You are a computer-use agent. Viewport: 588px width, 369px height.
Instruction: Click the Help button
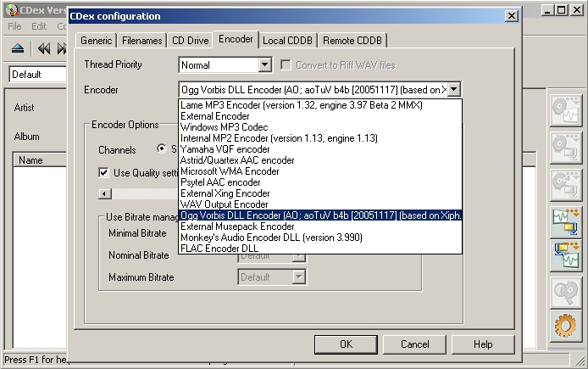tap(483, 344)
